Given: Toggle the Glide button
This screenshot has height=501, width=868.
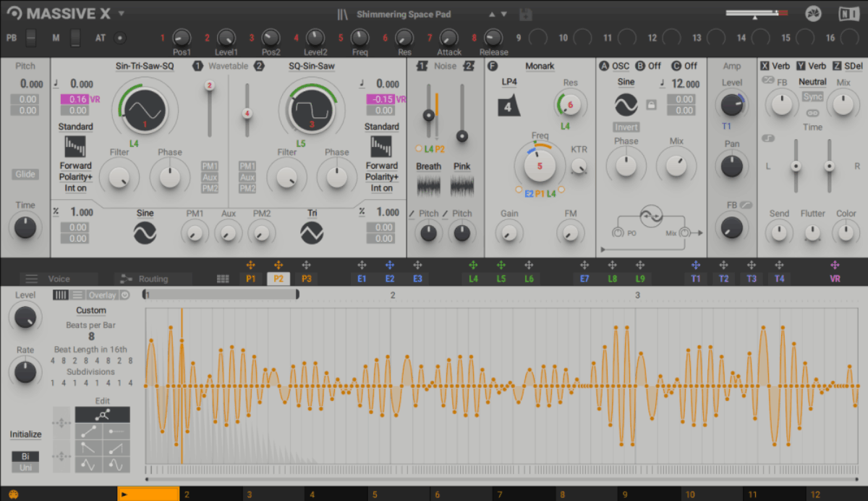Looking at the screenshot, I should tap(25, 174).
